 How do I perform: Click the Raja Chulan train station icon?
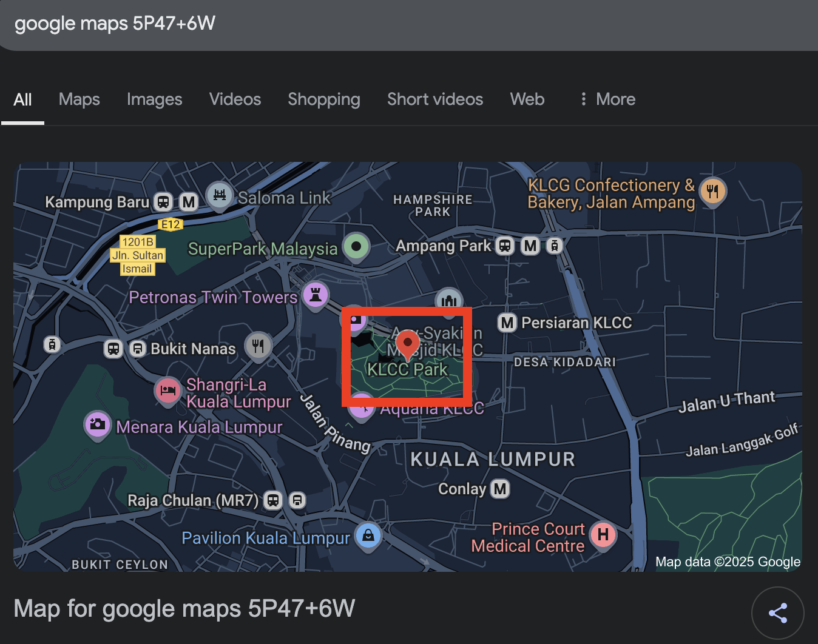(273, 500)
